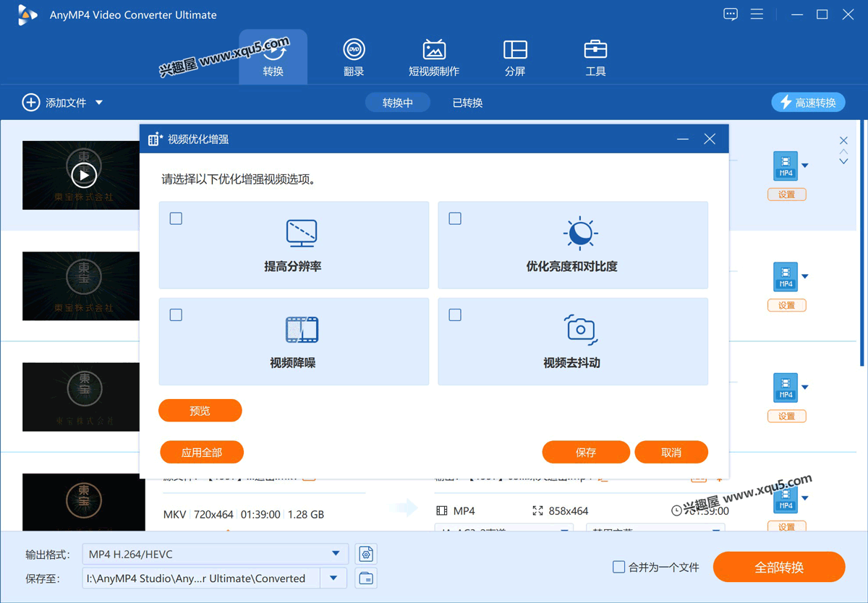868x603 pixels.
Task: Move first file down with arrow
Action: point(843,162)
